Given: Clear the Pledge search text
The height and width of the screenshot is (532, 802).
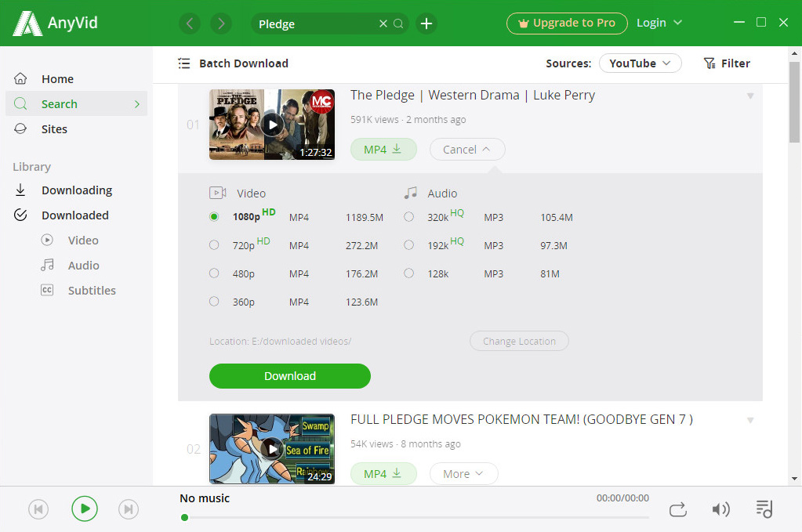Looking at the screenshot, I should (x=383, y=24).
